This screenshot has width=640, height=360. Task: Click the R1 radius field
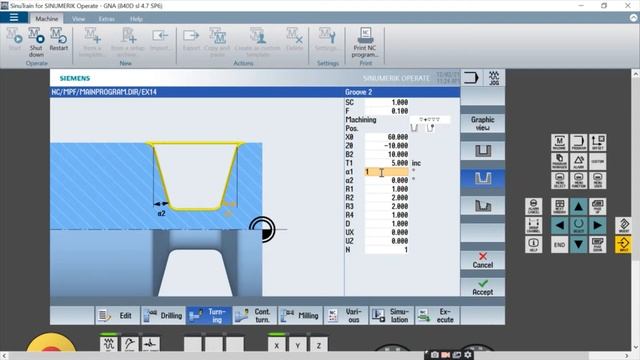387,189
